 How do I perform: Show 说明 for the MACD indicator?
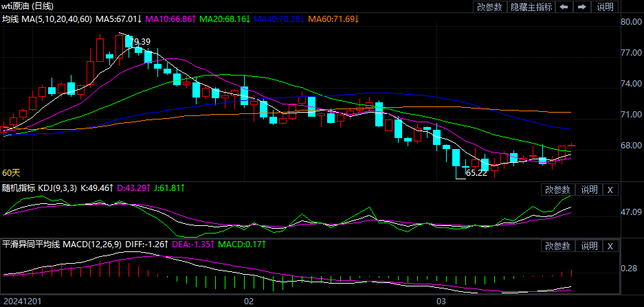pos(590,246)
